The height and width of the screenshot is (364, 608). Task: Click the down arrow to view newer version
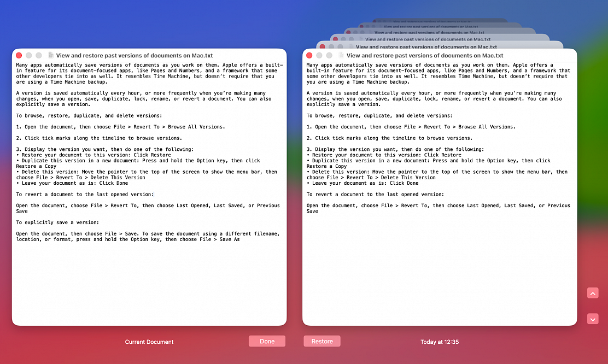click(x=592, y=319)
